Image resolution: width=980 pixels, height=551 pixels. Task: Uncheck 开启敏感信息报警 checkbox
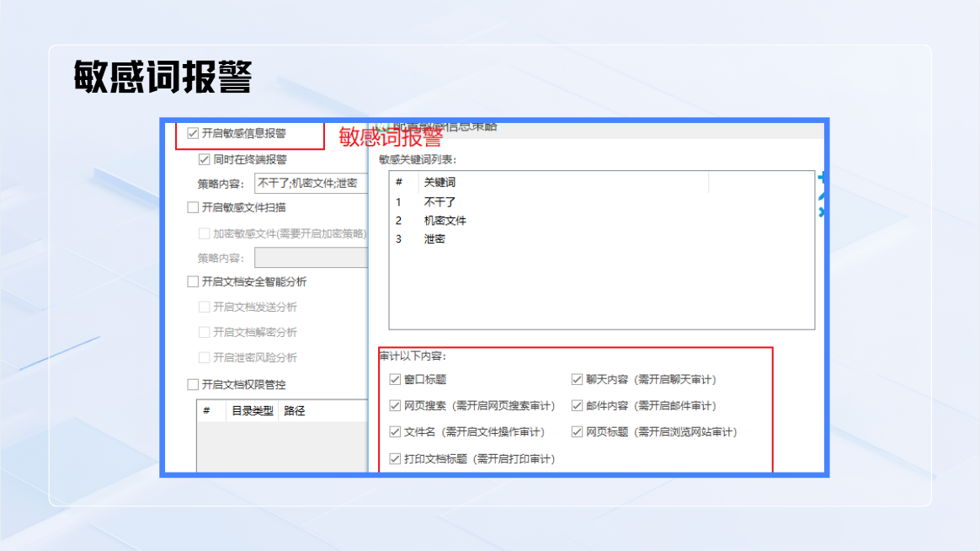click(193, 133)
